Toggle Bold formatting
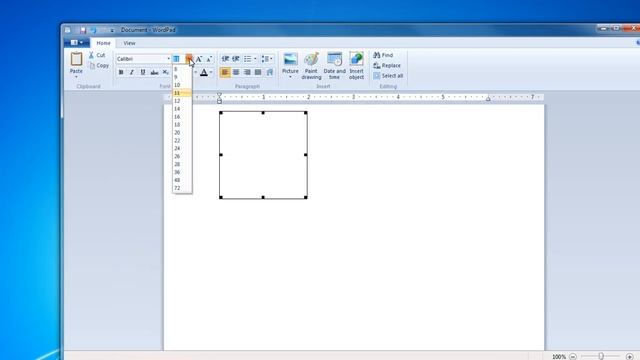Viewport: 640px width, 360px height. point(121,72)
